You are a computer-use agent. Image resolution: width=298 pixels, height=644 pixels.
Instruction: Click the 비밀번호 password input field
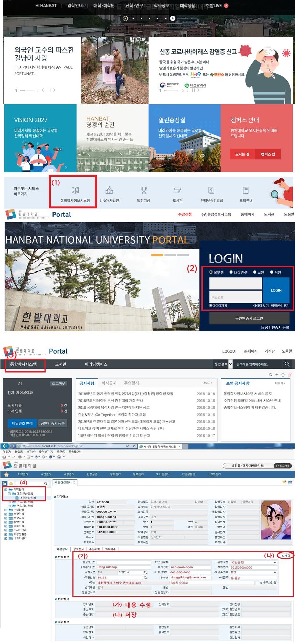(x=235, y=297)
